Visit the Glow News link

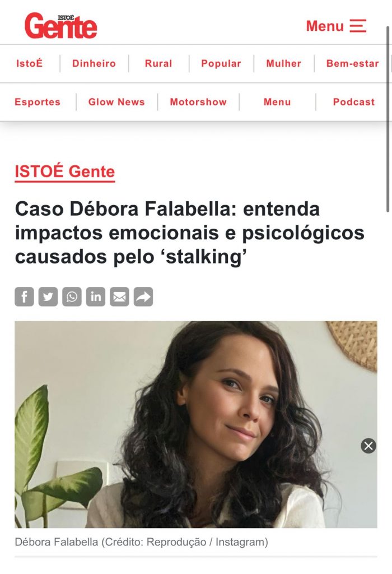(116, 102)
